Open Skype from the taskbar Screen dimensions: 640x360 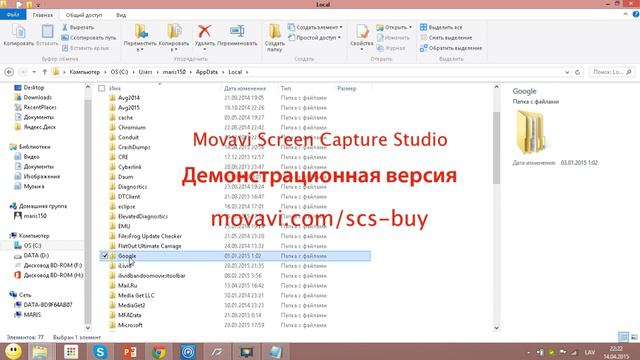point(100,351)
